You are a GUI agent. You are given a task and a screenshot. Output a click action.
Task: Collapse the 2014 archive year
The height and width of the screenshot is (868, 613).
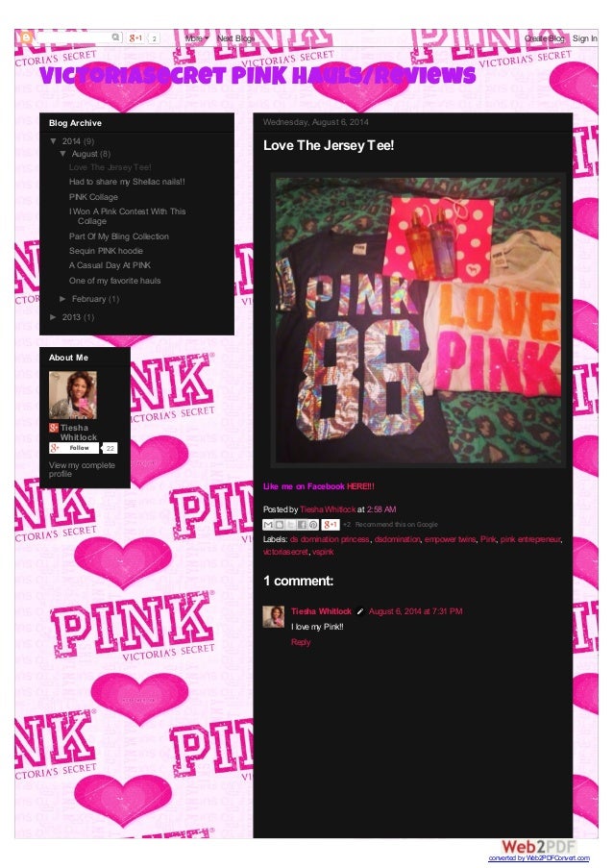(x=53, y=141)
